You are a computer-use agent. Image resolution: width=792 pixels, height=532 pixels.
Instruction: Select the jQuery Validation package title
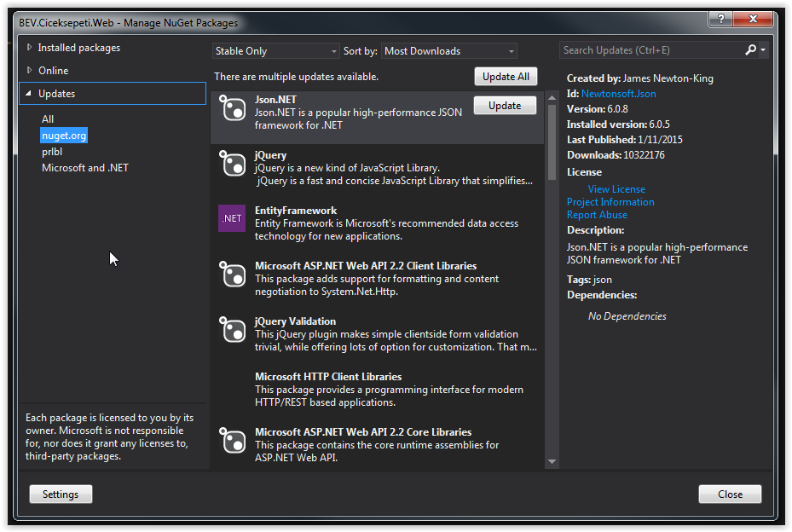[x=295, y=321]
